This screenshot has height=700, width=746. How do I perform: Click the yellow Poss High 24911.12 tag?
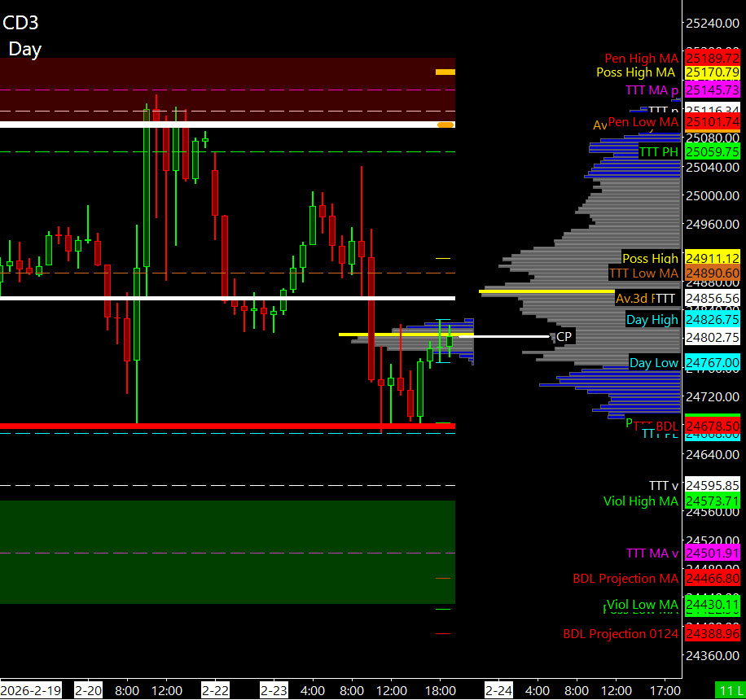pyautogui.click(x=712, y=258)
